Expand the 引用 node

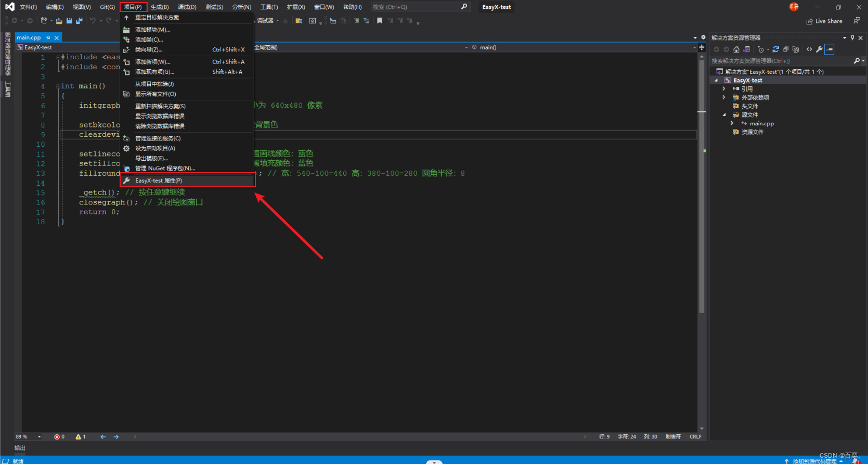723,89
